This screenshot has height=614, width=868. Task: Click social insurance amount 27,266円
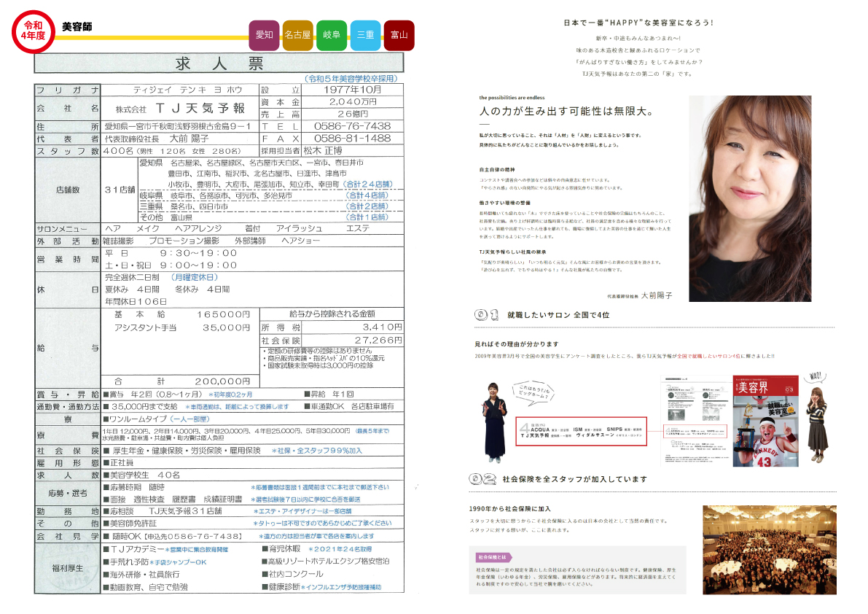click(378, 340)
